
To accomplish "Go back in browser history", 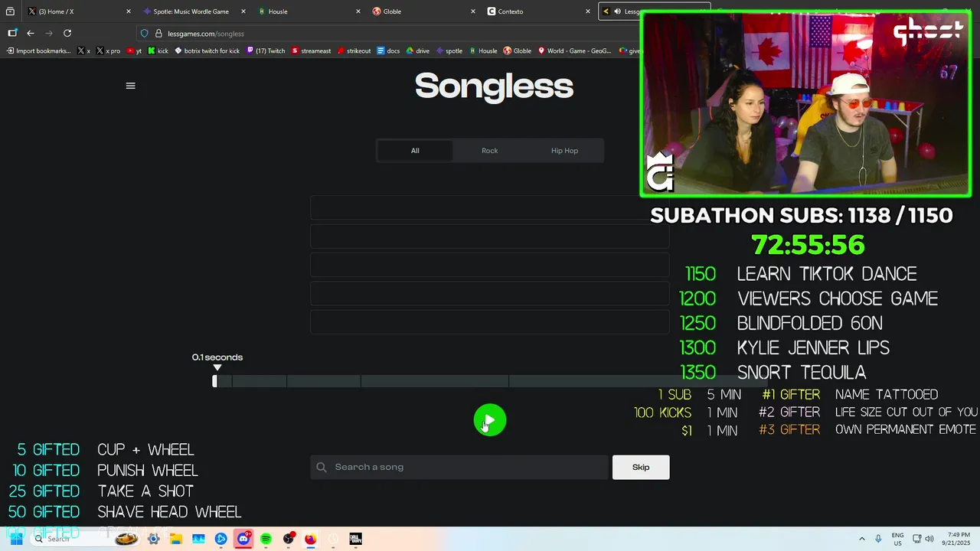I will [31, 33].
